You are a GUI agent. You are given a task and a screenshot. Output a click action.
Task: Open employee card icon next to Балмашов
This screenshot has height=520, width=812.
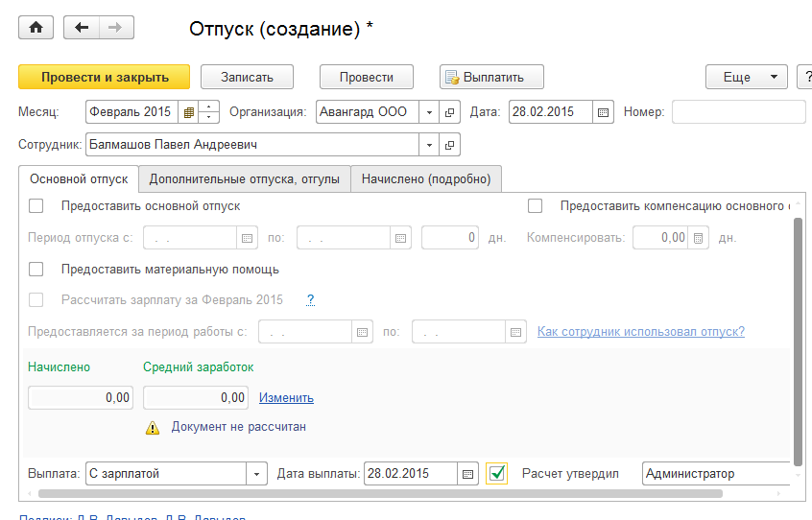(x=450, y=145)
